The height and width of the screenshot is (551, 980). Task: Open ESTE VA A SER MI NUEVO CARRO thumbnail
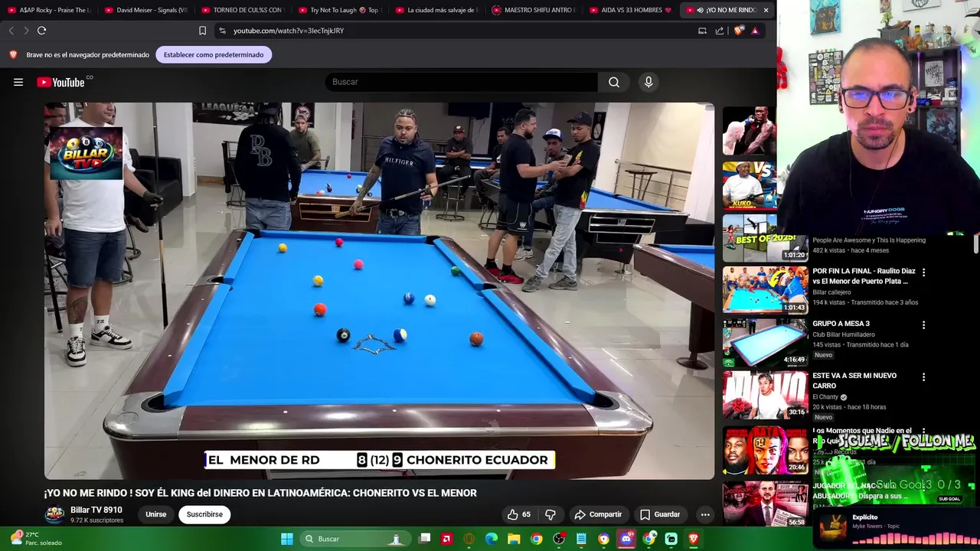pyautogui.click(x=765, y=394)
